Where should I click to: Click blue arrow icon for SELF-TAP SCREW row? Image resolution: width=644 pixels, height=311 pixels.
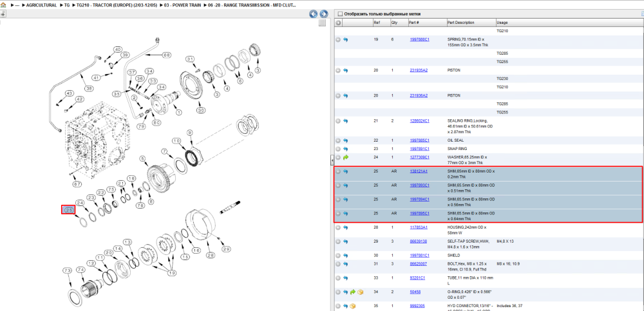[345, 241]
